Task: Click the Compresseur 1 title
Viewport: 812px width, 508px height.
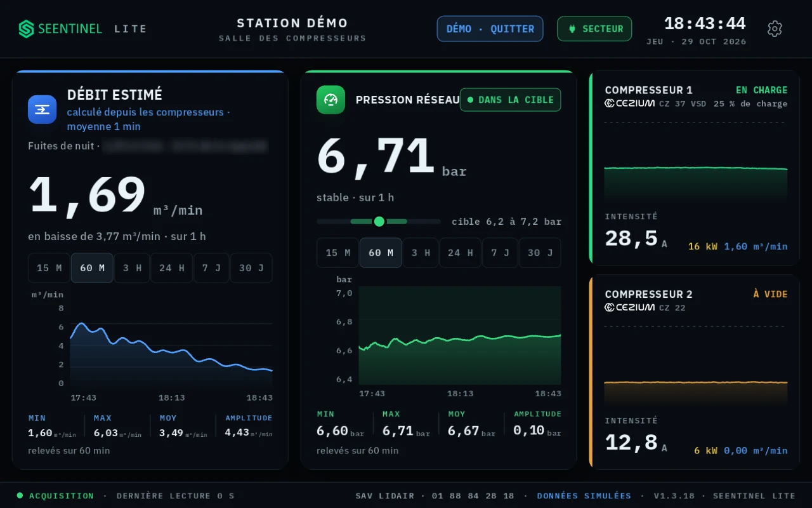Action: (649, 90)
